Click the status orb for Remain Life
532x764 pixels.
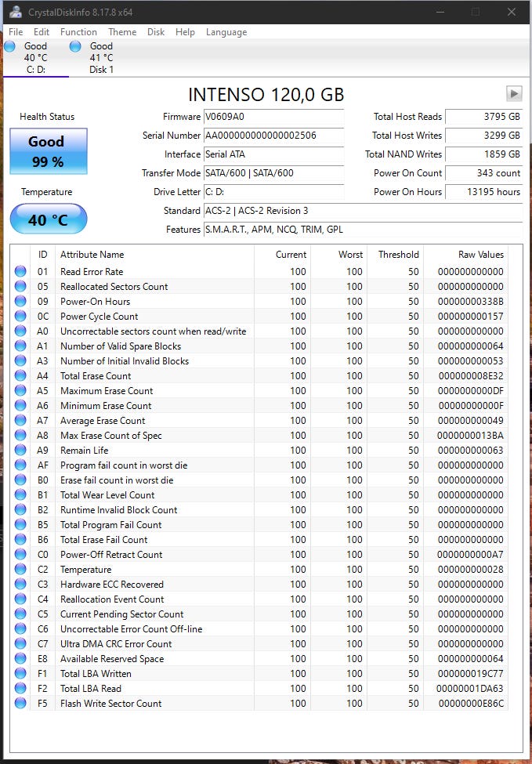(x=20, y=451)
